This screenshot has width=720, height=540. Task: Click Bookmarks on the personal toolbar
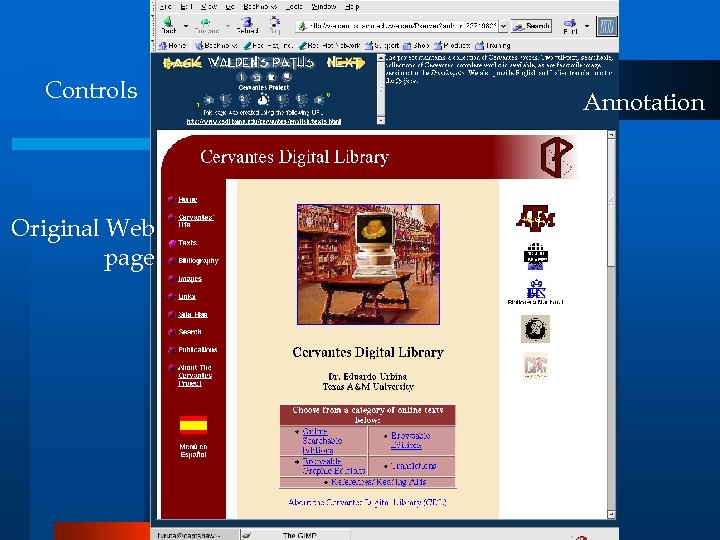click(216, 45)
